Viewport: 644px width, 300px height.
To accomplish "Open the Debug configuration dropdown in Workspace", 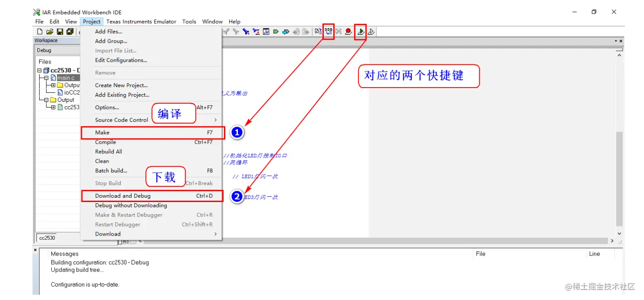I will [x=58, y=51].
